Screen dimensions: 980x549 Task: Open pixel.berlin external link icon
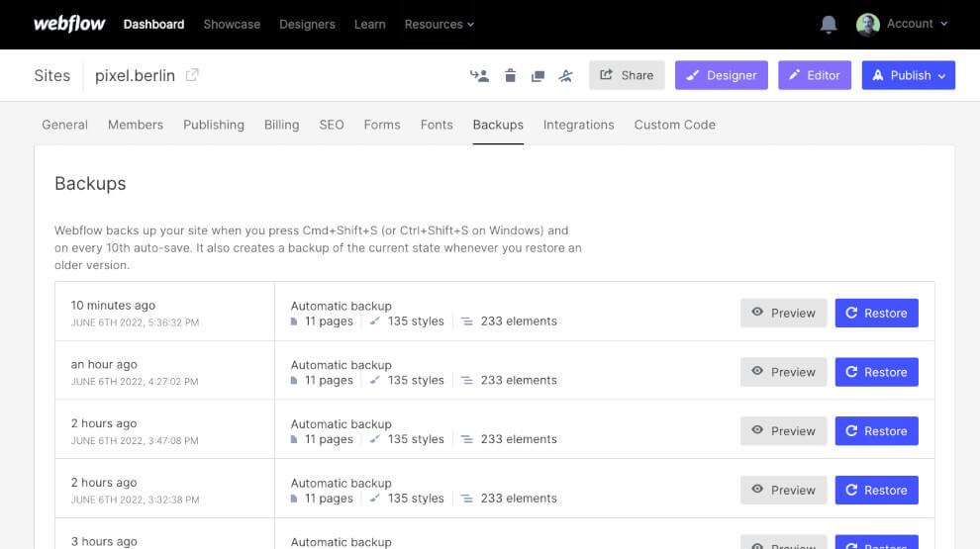point(192,75)
